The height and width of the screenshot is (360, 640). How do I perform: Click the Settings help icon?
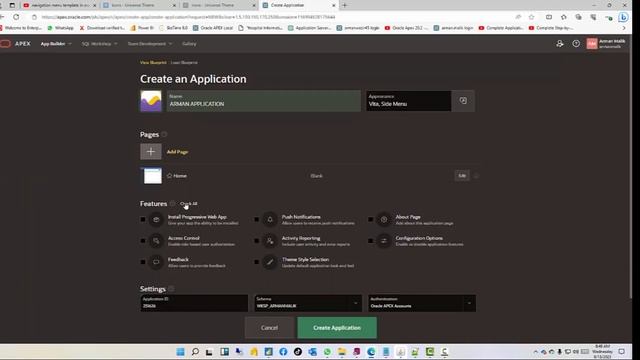coord(171,289)
